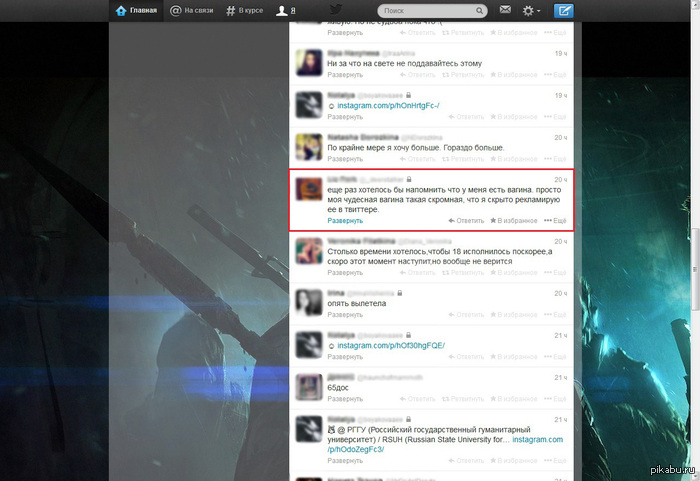Image resolution: width=700 pixels, height=481 pixels.
Task: Open the Ещё menu on the red-outlined tweet
Action: pyautogui.click(x=555, y=219)
